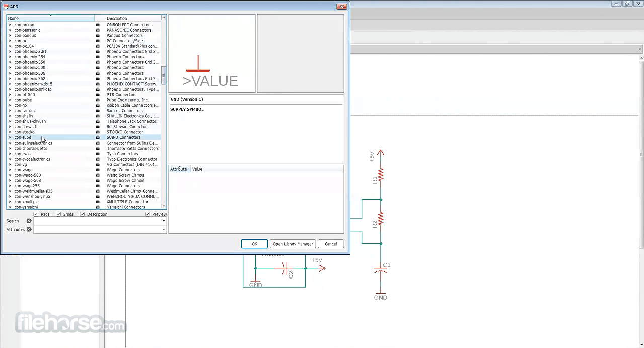Viewport: 644px width, 348px height.
Task: Click the library icon in con-wenzhou-yihua row
Action: tap(98, 197)
